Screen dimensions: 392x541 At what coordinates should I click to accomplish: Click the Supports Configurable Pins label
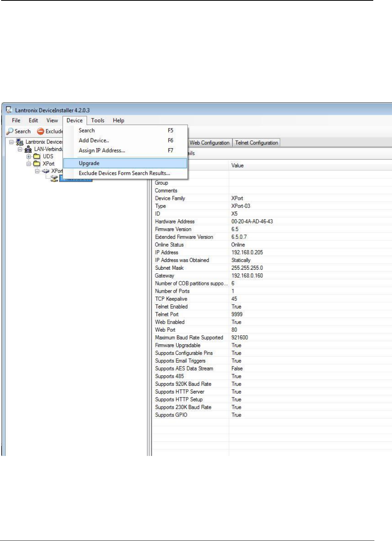(x=184, y=353)
